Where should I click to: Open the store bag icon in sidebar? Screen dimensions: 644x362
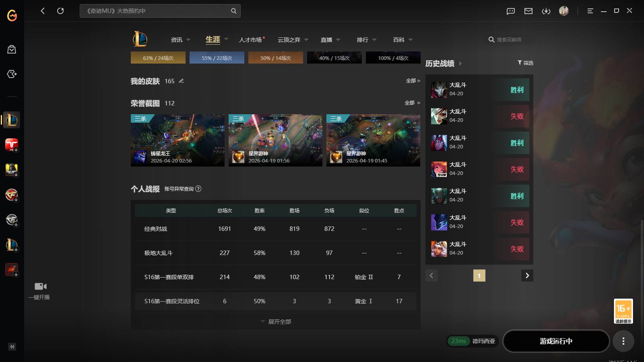pyautogui.click(x=12, y=49)
